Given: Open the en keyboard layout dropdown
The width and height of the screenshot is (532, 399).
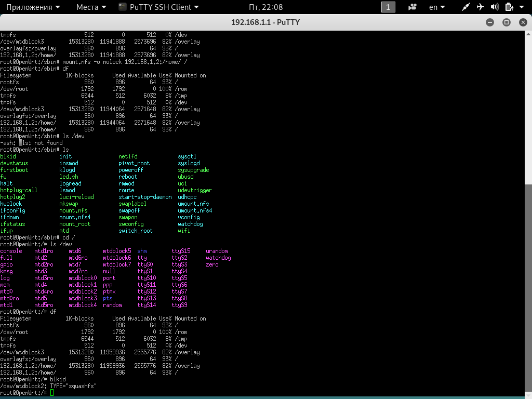Looking at the screenshot, I should tap(436, 7).
